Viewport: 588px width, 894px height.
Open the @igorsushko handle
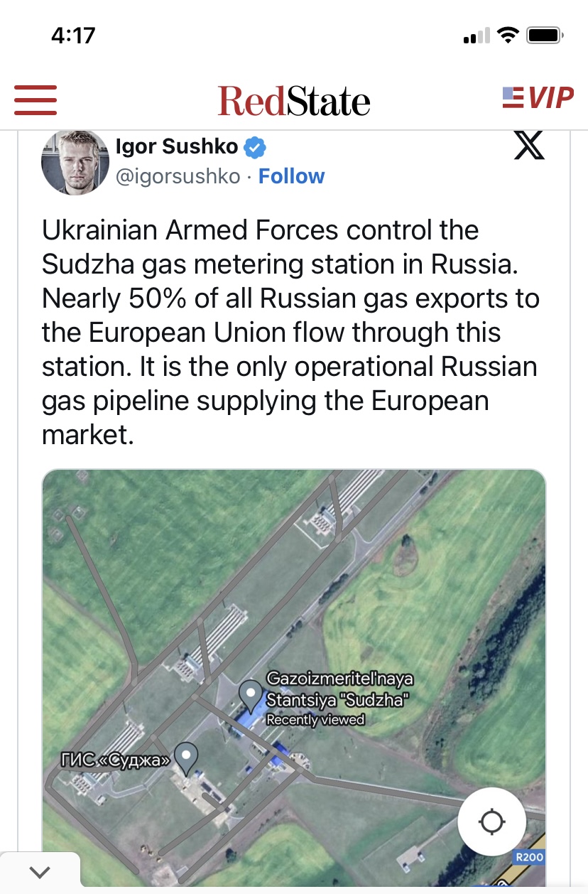(x=178, y=176)
